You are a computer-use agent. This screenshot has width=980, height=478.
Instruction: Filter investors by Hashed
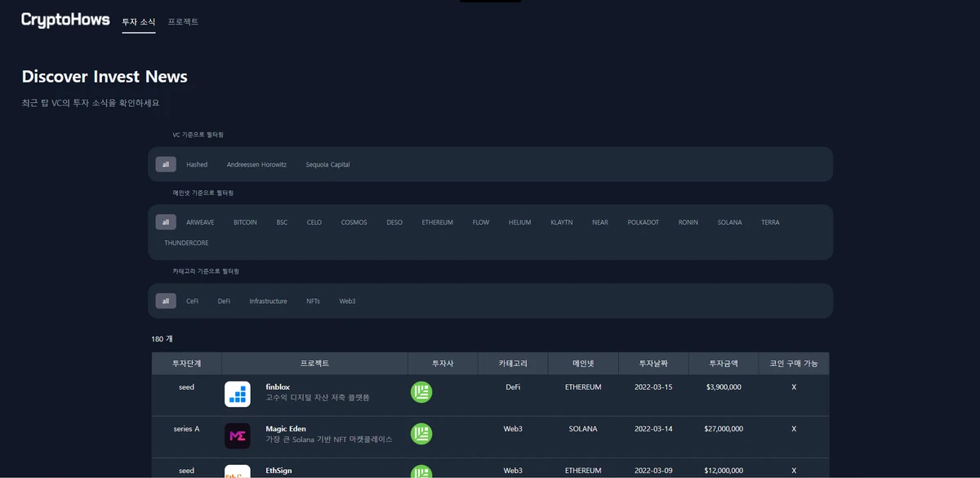[x=197, y=164]
